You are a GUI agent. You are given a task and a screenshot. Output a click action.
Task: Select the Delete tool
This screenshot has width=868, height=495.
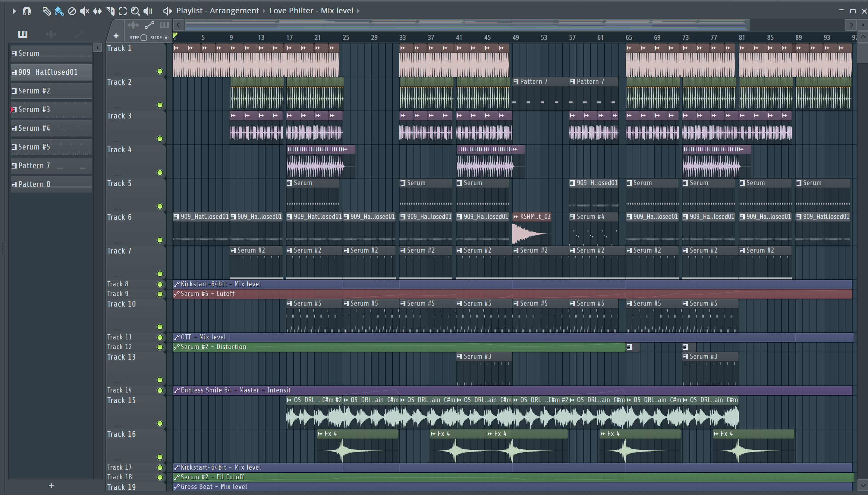tap(72, 11)
